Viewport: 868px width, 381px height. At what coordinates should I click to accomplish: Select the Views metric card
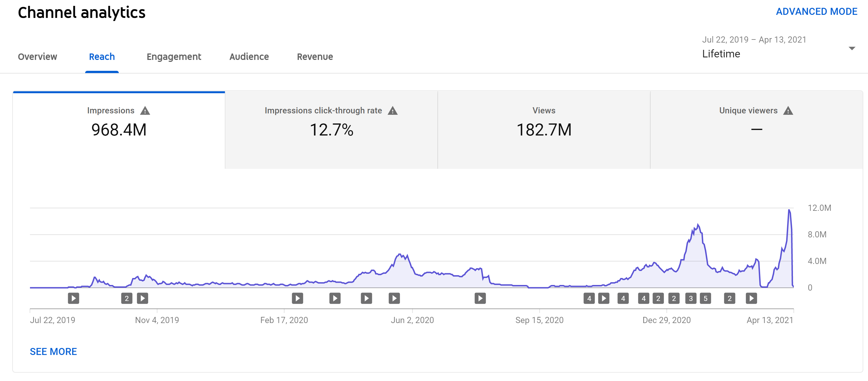[544, 130]
